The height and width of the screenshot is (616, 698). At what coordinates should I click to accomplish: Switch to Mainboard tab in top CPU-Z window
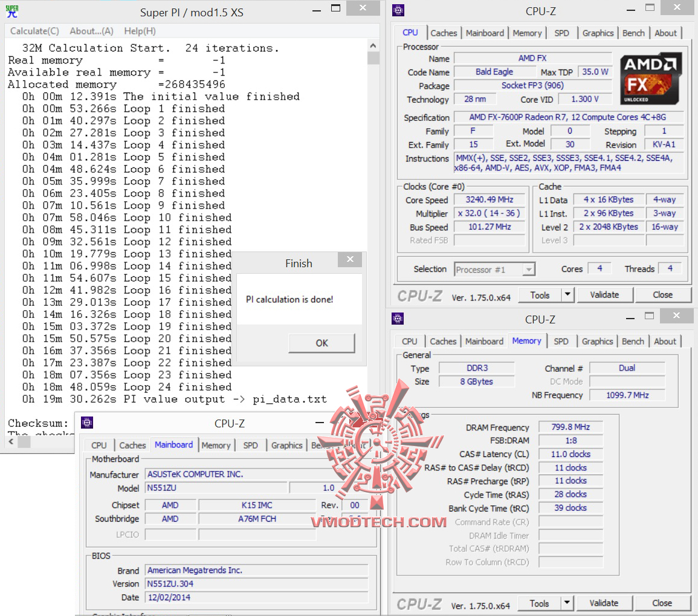click(485, 33)
